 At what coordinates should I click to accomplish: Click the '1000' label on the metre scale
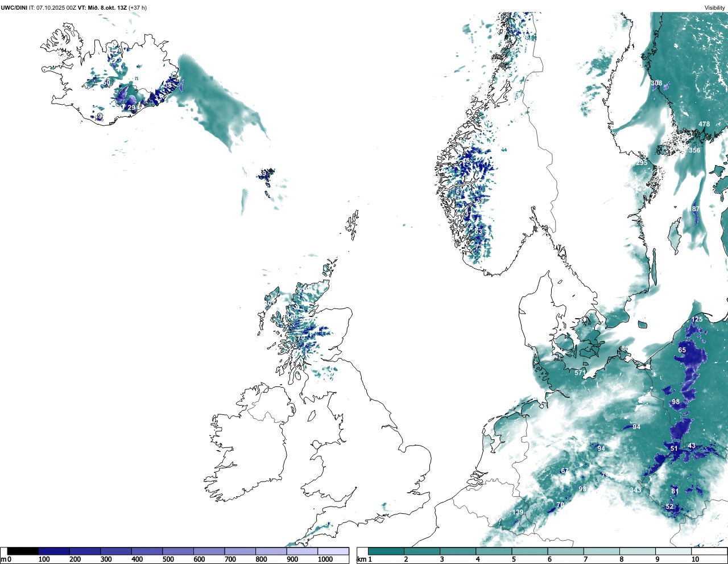(325, 560)
